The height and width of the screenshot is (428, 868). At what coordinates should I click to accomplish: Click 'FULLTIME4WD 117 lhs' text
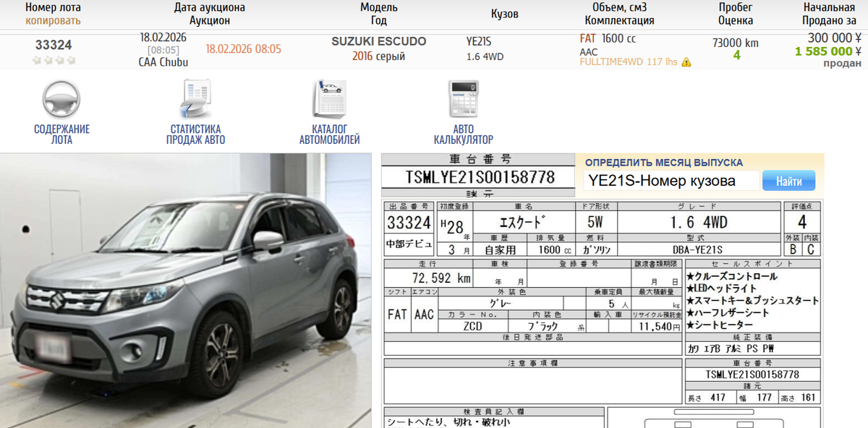[x=629, y=62]
